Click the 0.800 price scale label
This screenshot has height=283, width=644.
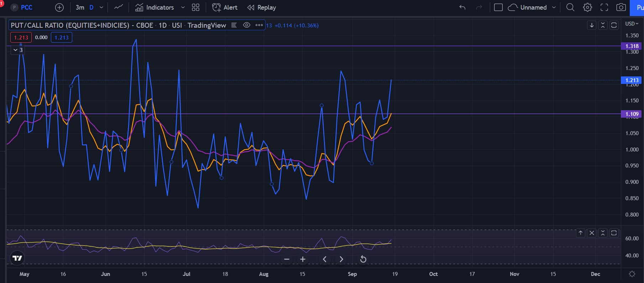tap(632, 215)
